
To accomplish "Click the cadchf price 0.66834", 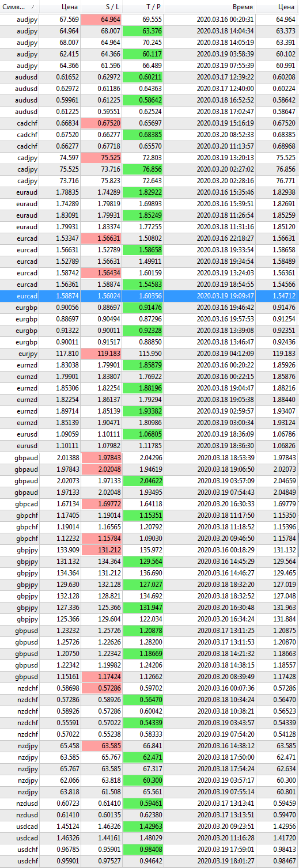I will pyautogui.click(x=67, y=123).
